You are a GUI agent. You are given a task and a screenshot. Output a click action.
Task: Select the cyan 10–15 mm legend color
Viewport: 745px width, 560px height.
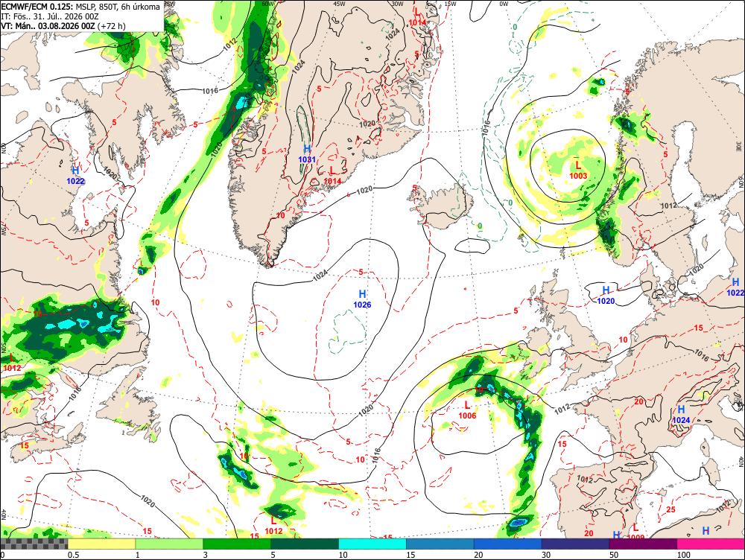pos(372,544)
